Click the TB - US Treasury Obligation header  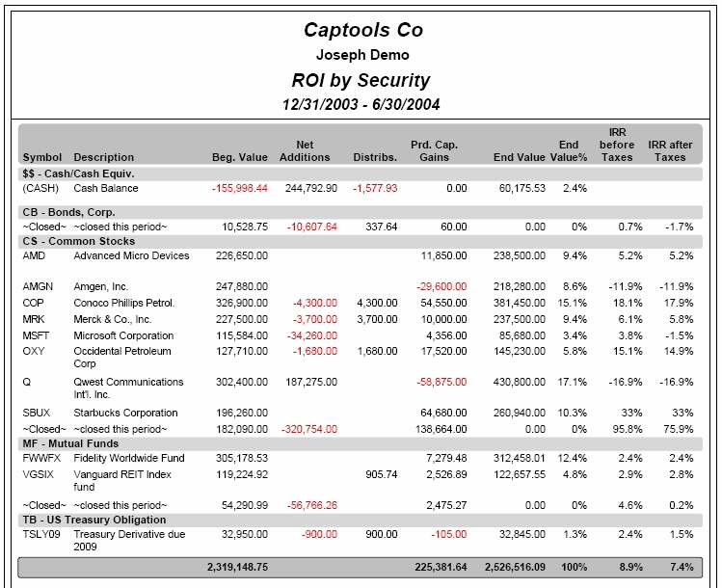click(x=94, y=520)
